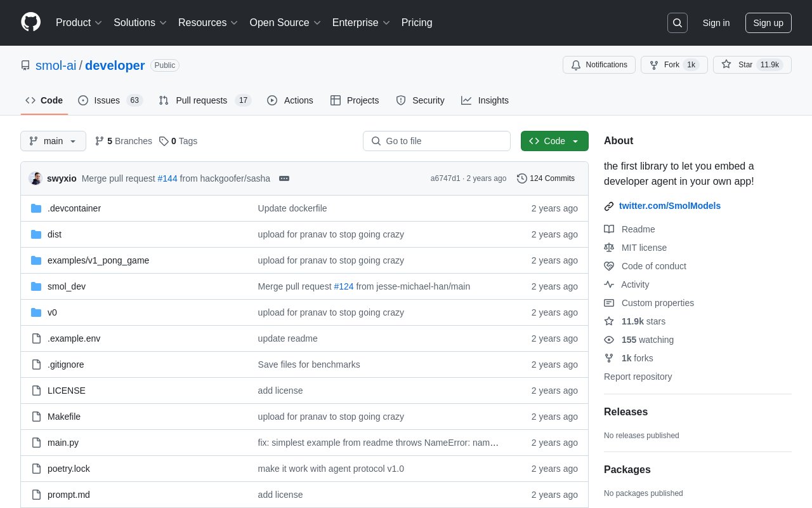
Task: Click the fork icon in Fork button
Action: coord(654,65)
